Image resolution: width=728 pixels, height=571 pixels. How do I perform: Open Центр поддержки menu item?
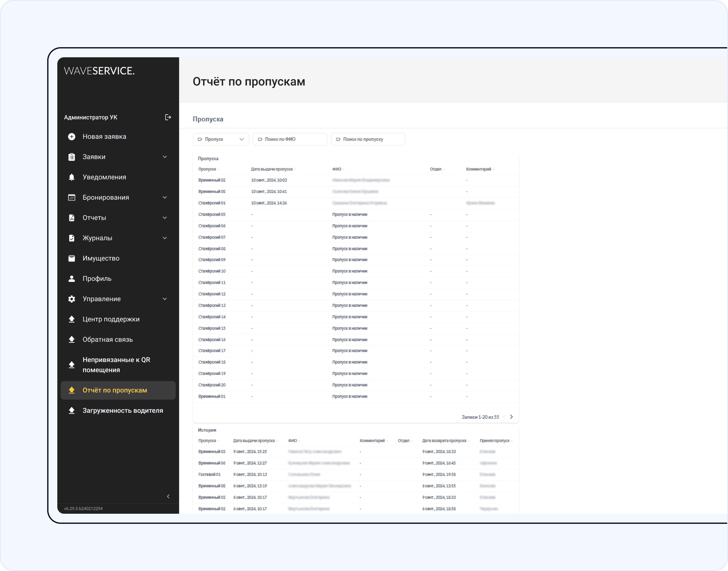[x=111, y=319]
